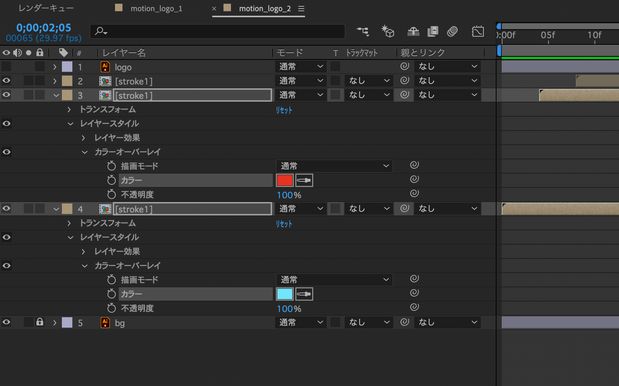Image resolution: width=619 pixels, height=386 pixels.
Task: Select layer 3 timeline duration bar
Action: pyautogui.click(x=579, y=95)
